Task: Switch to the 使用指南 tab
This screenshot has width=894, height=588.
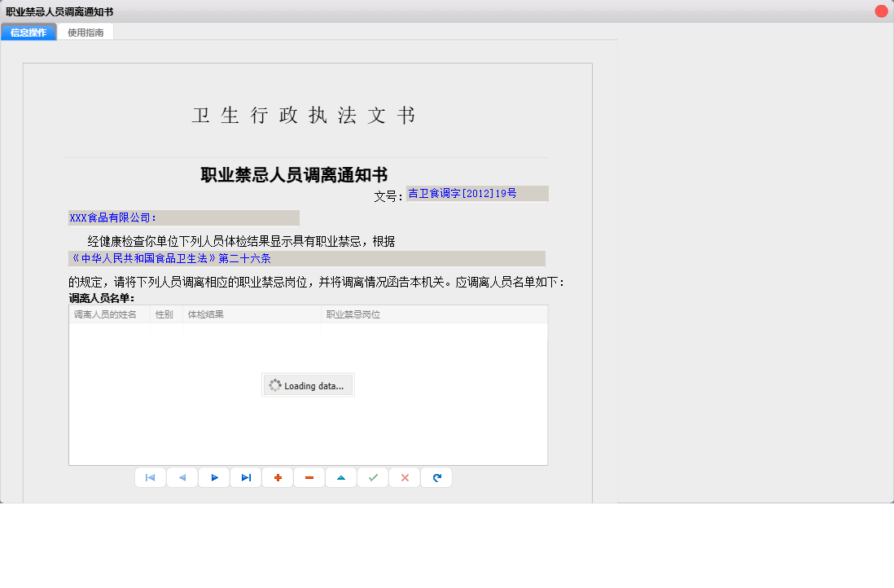Action: [85, 32]
